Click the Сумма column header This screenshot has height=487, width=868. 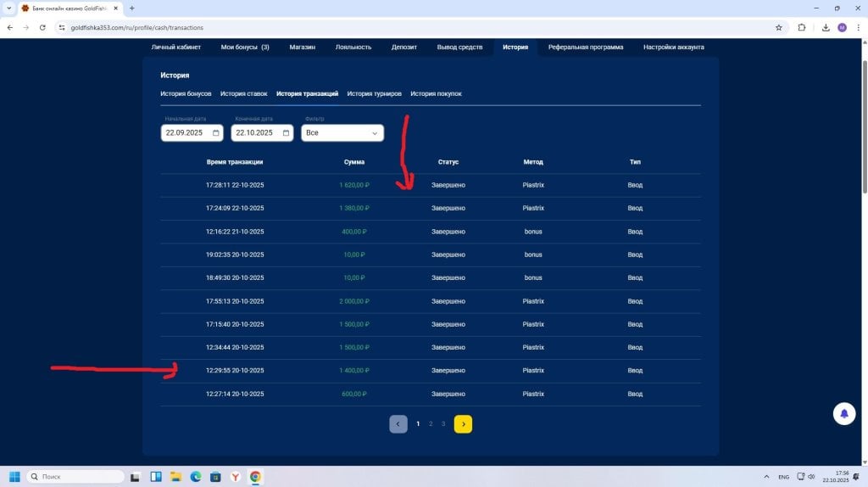tap(354, 162)
